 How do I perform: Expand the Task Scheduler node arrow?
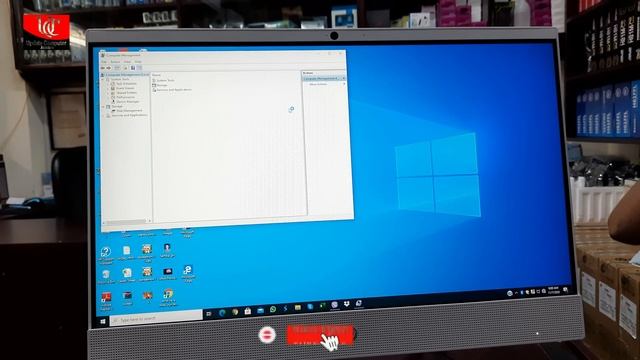point(109,84)
